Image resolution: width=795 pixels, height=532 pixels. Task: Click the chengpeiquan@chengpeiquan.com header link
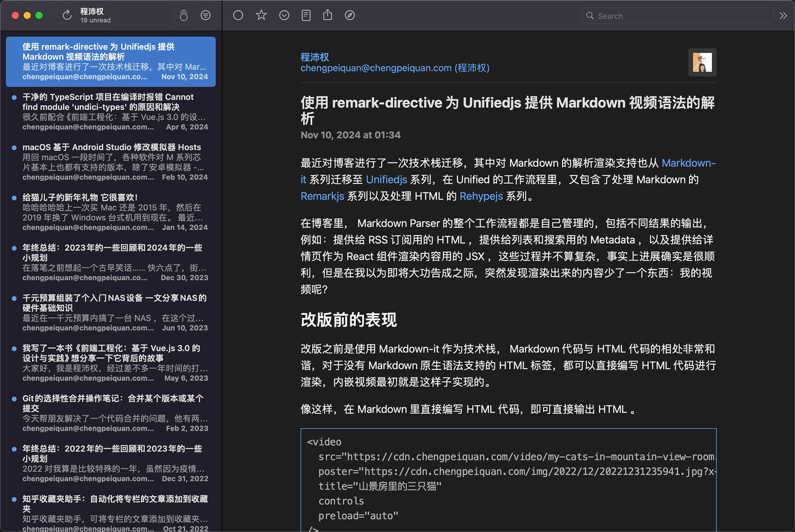pos(395,68)
